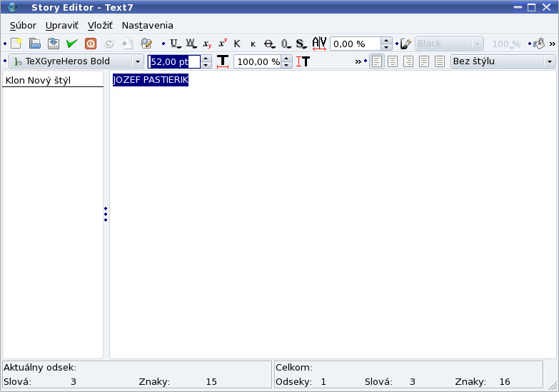Click the Search/Replace icon
The width and height of the screenshot is (559, 392).
pos(146,44)
